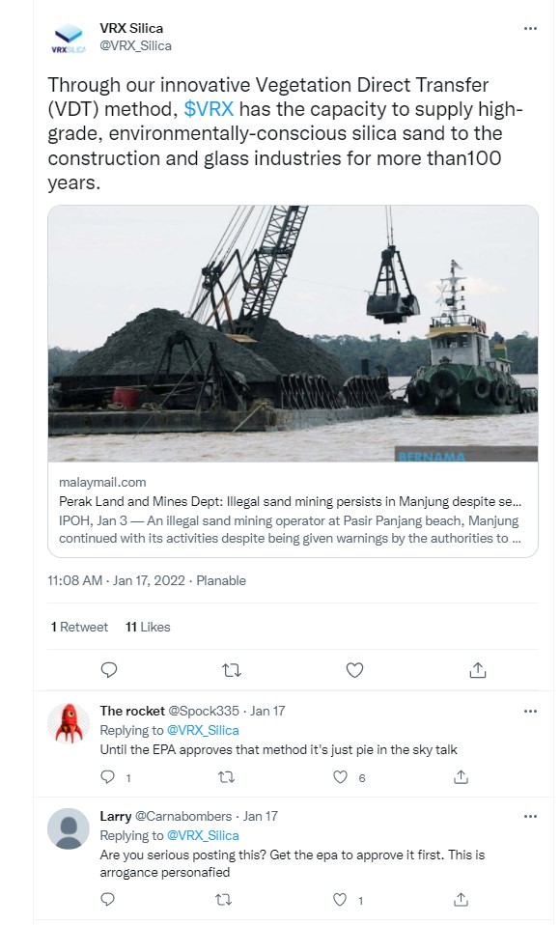Open the malaymail.com sand mining article card
The image size is (560, 925).
pos(293,381)
